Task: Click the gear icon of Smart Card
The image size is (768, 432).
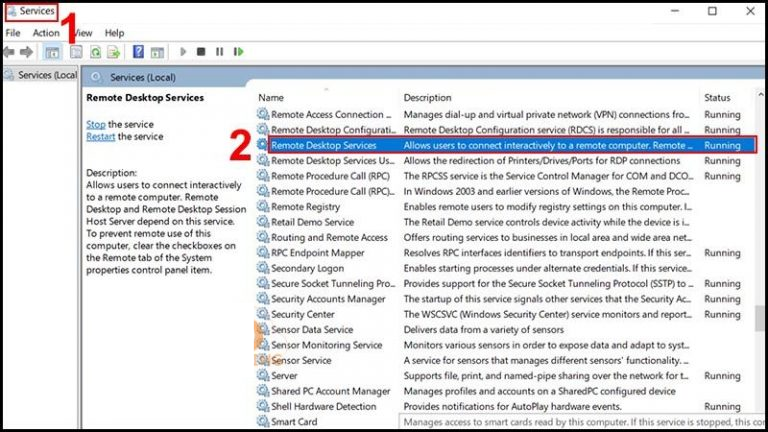Action: pyautogui.click(x=263, y=421)
